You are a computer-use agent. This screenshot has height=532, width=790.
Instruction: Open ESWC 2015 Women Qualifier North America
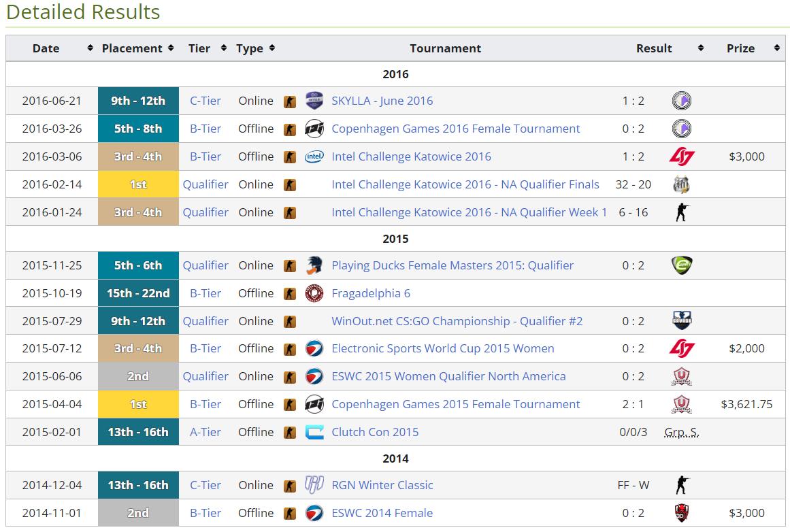[448, 376]
